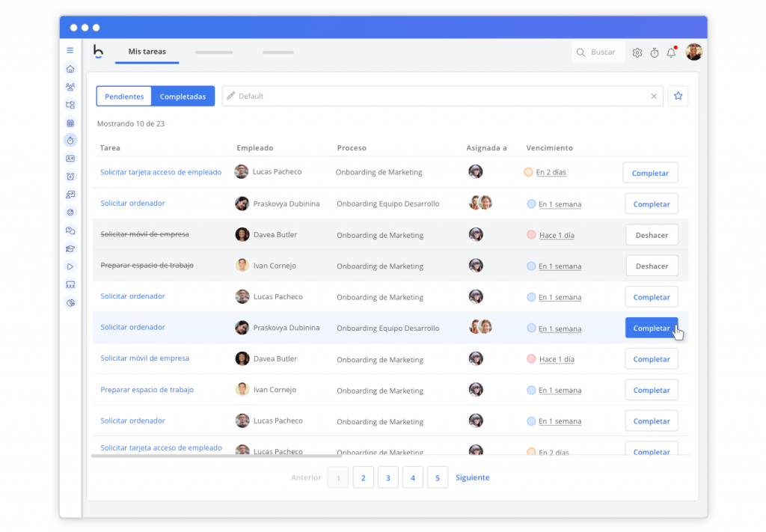Click the solid blue highlighted Completar button

[652, 328]
